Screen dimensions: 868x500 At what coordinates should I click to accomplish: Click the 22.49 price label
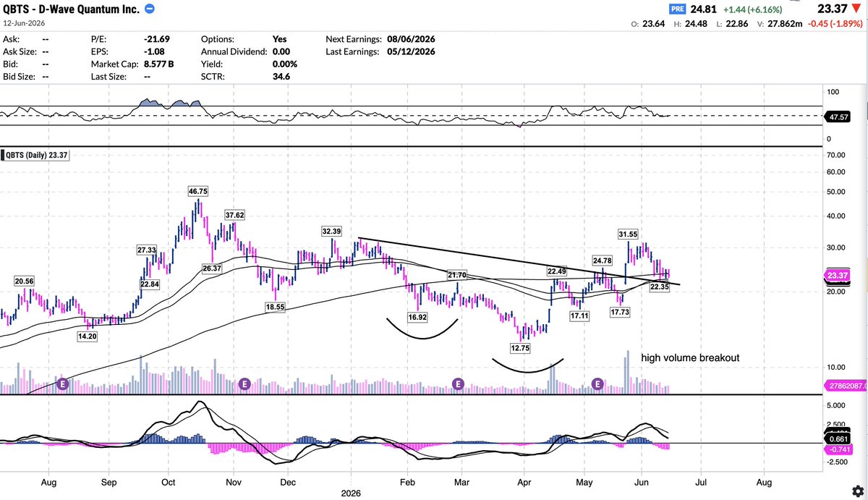(556, 271)
